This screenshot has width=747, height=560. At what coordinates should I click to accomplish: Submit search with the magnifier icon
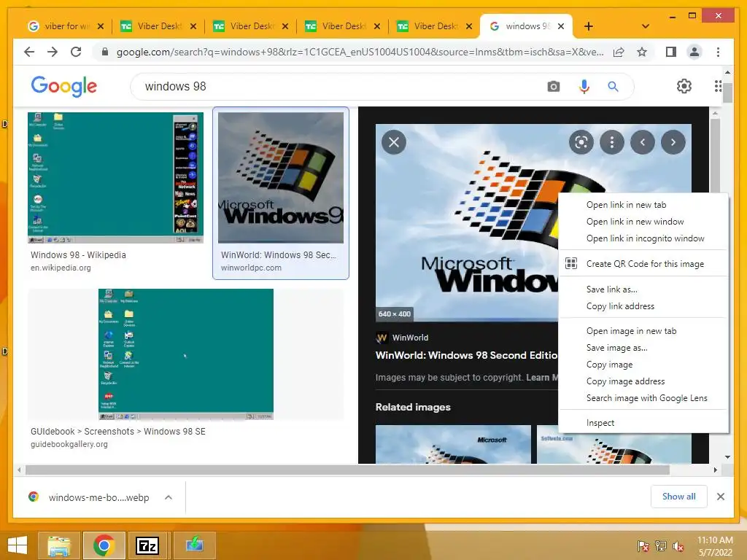click(613, 86)
